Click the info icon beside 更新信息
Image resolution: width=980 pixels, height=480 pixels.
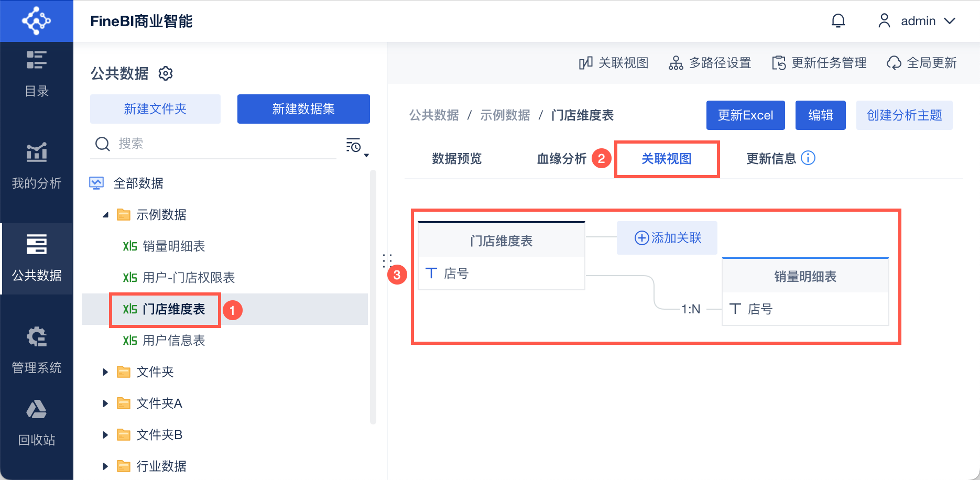(808, 158)
